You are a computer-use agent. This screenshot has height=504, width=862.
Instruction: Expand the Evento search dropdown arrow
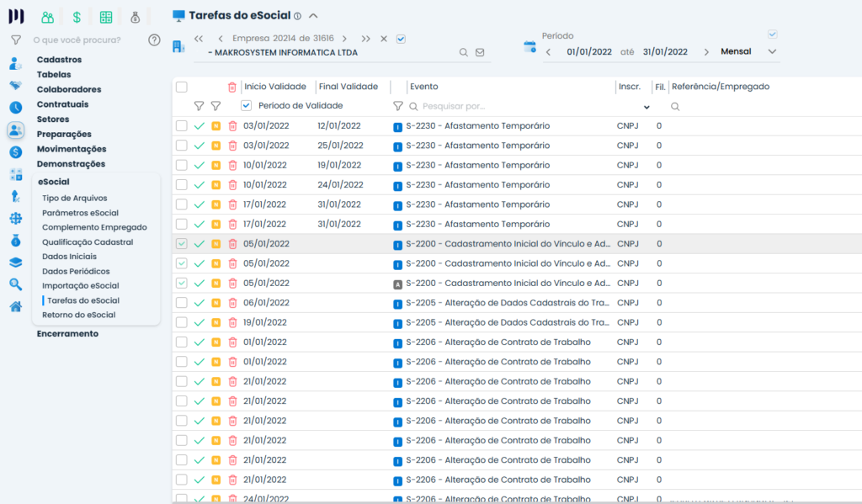point(646,107)
